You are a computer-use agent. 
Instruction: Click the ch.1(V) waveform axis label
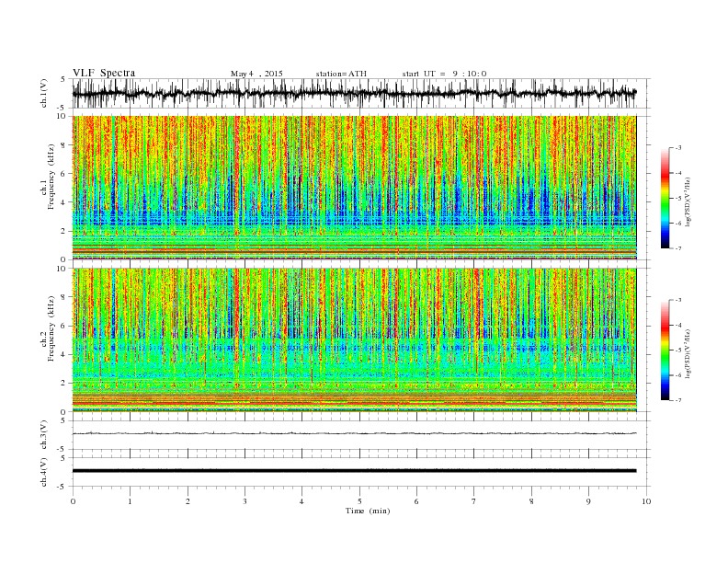point(43,93)
